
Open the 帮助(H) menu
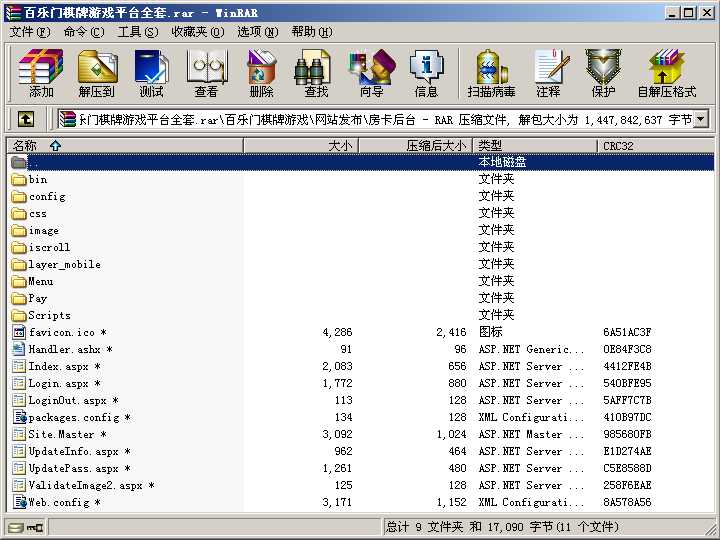pos(312,32)
